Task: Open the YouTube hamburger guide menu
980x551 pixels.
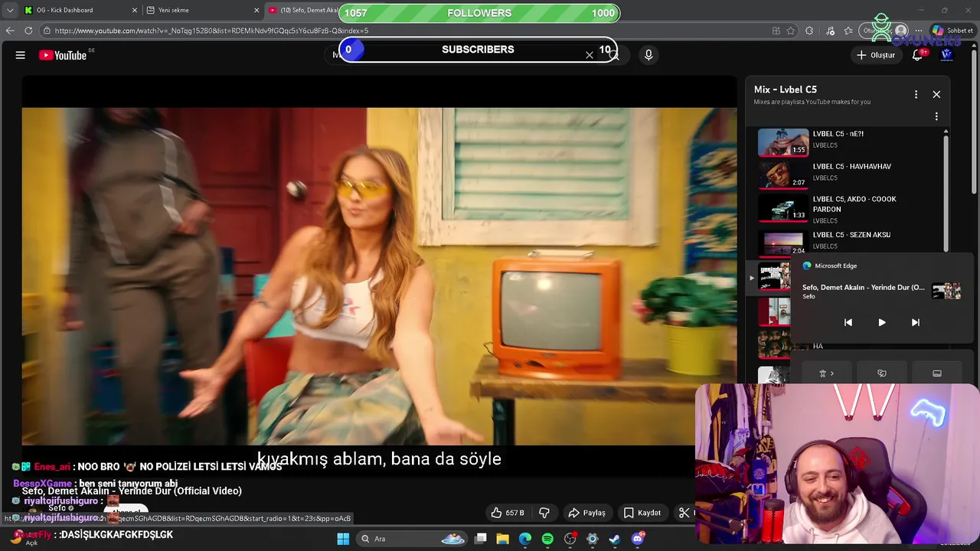Action: 21,55
